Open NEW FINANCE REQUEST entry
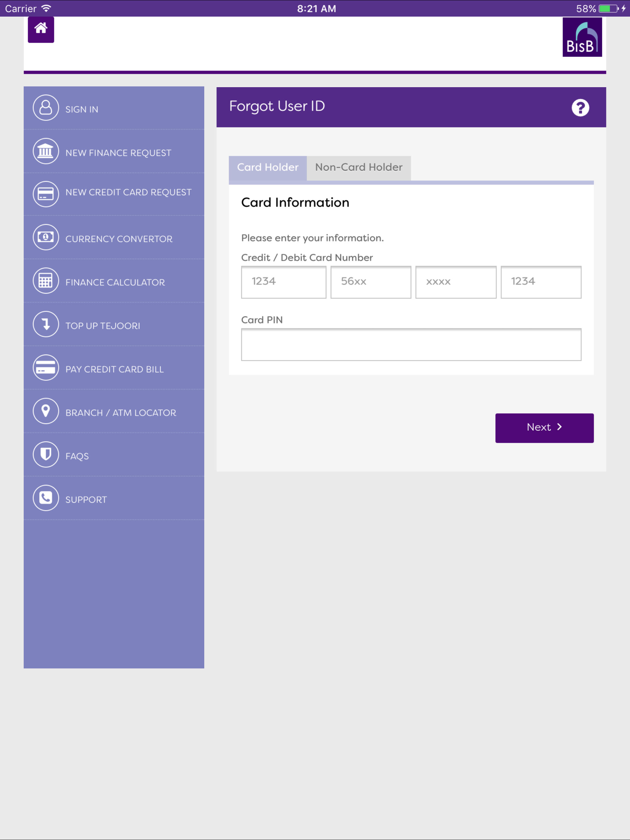 (114, 152)
